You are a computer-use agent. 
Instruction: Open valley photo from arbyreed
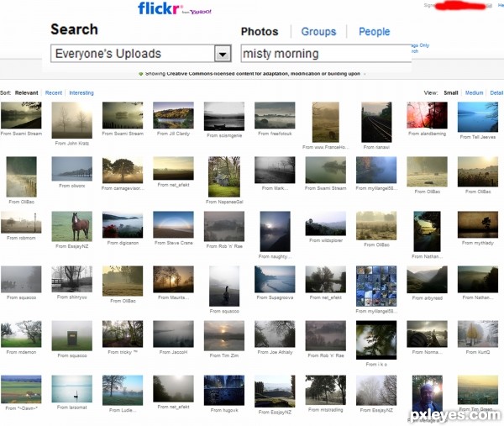427,280
